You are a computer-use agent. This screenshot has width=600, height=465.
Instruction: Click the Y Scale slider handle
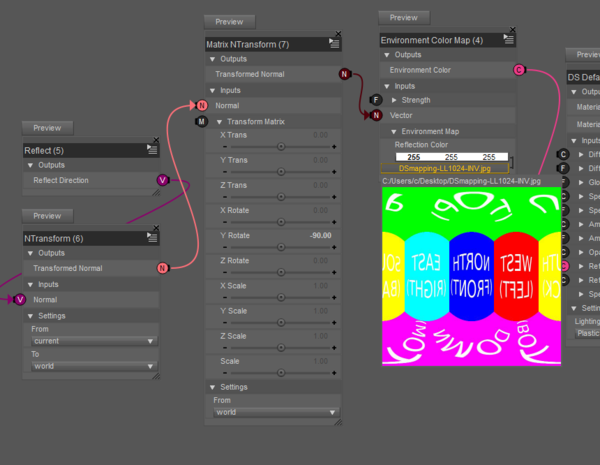(x=281, y=323)
